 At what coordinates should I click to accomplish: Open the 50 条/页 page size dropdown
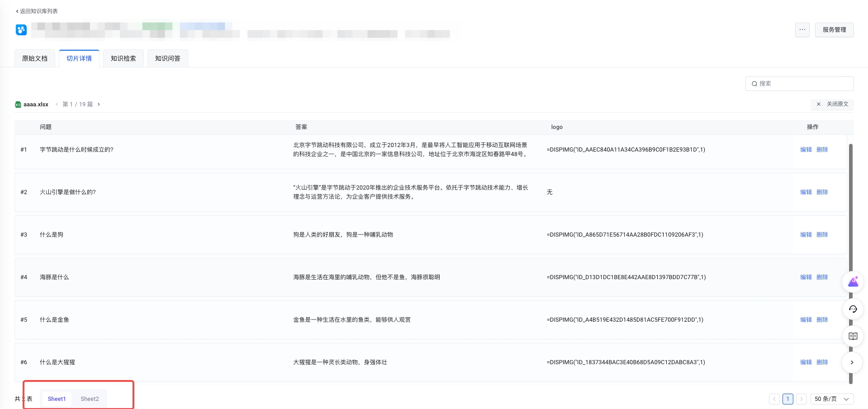click(832, 399)
